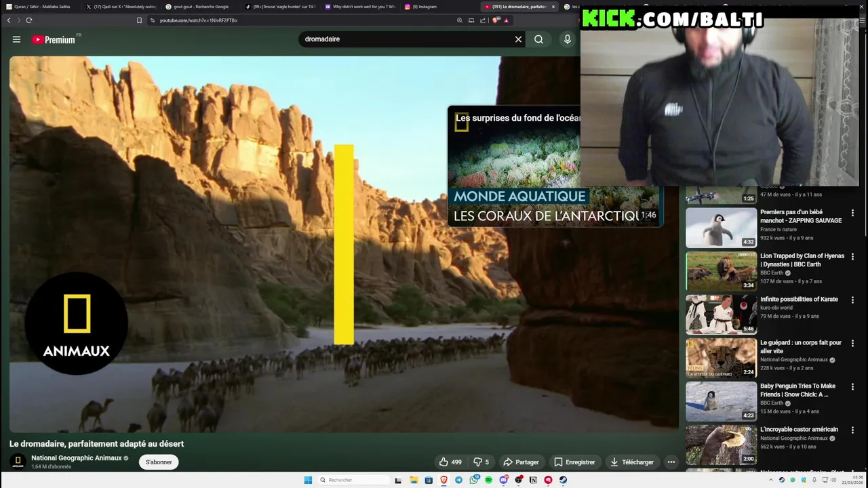The image size is (868, 488).
Task: Switch to gout gout Google tab
Action: coord(200,7)
